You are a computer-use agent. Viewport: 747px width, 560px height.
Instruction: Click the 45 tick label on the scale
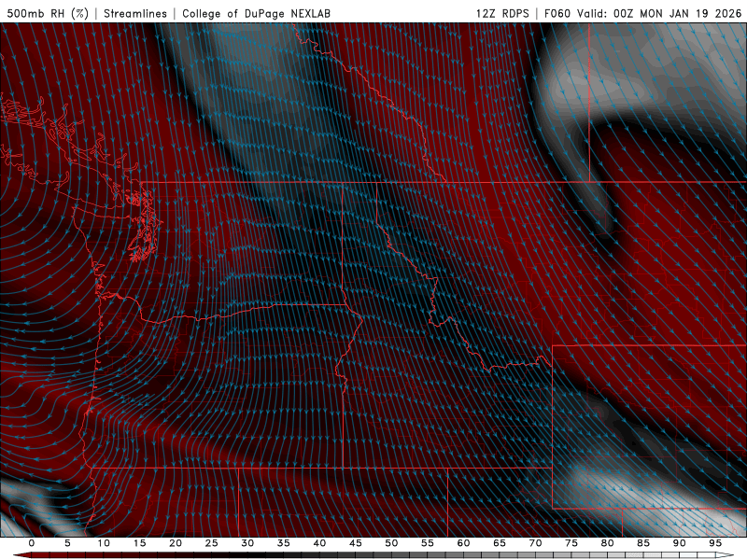click(356, 543)
